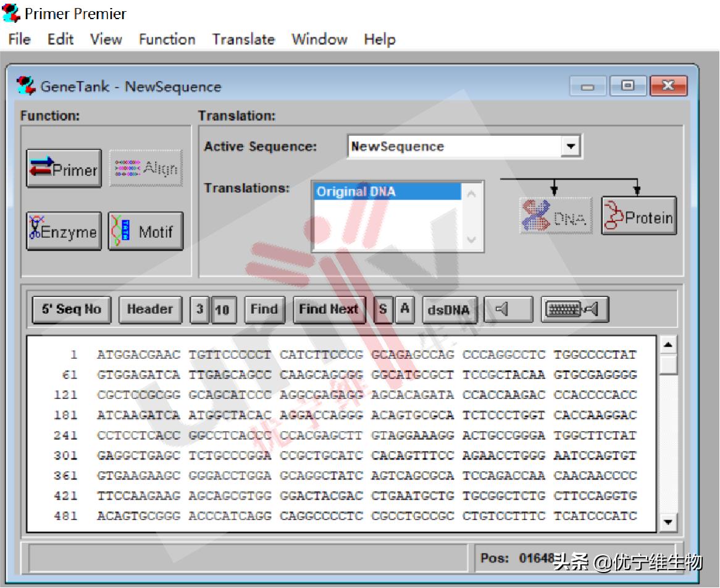Click the sequence view scrollbar thumb
720x588 pixels.
(x=669, y=365)
